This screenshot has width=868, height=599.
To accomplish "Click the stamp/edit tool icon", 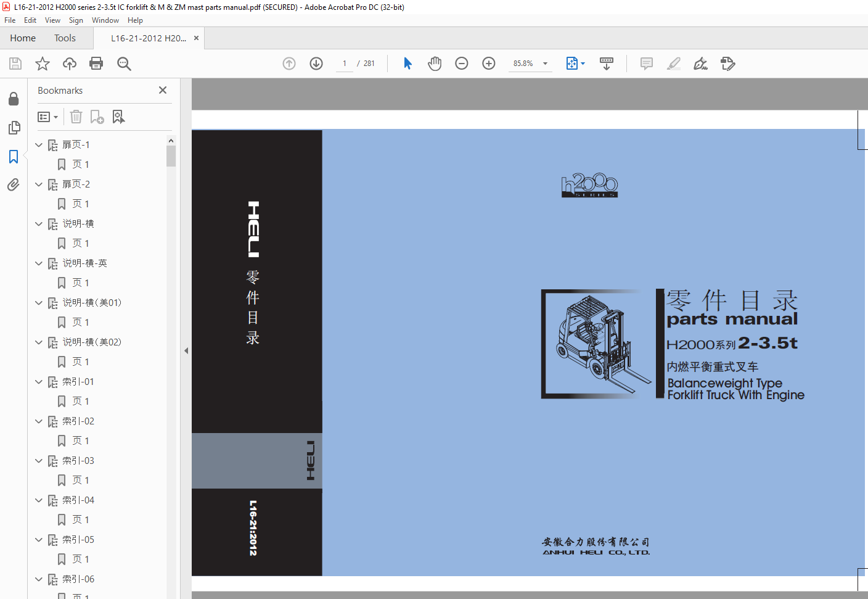I will tap(728, 64).
